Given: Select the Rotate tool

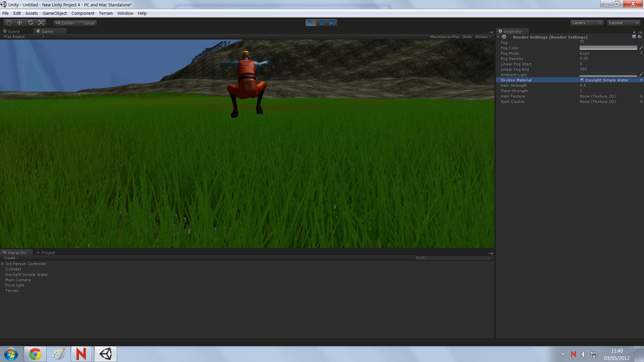Looking at the screenshot, I should coord(31,23).
